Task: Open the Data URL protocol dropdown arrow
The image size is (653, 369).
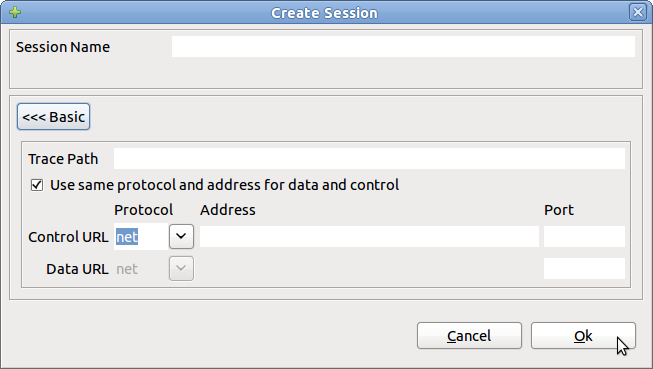Action: point(181,269)
